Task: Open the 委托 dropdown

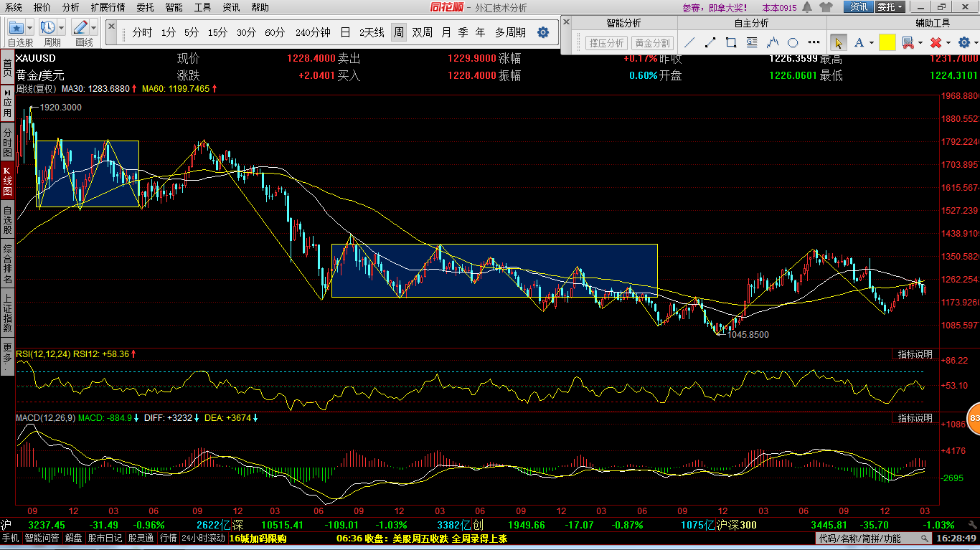Action: pyautogui.click(x=890, y=7)
